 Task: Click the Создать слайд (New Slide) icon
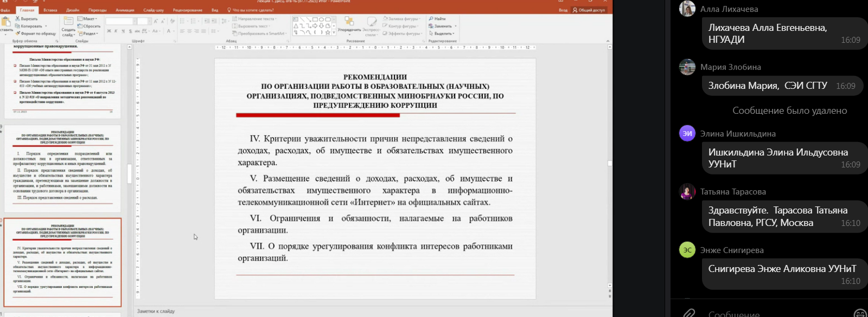[68, 22]
